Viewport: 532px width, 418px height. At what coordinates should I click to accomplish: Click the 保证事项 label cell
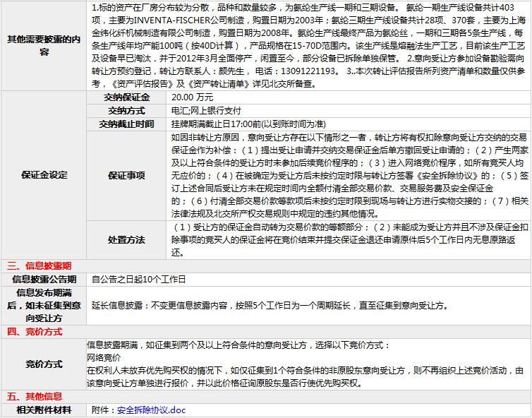click(126, 175)
